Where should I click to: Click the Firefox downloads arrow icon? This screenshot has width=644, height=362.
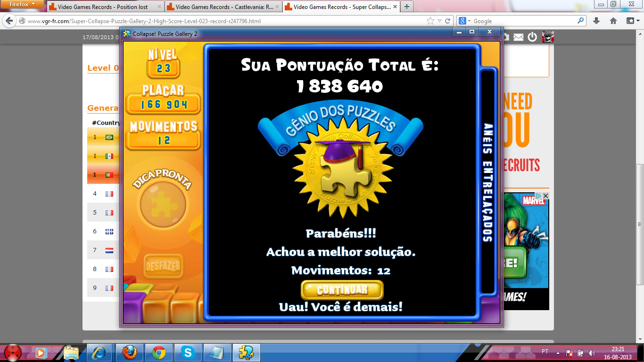tap(596, 21)
